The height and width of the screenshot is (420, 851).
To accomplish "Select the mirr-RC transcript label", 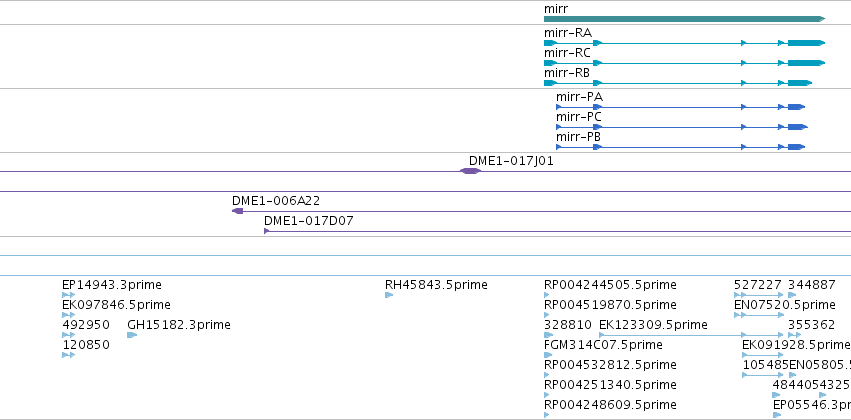I will tap(567, 53).
